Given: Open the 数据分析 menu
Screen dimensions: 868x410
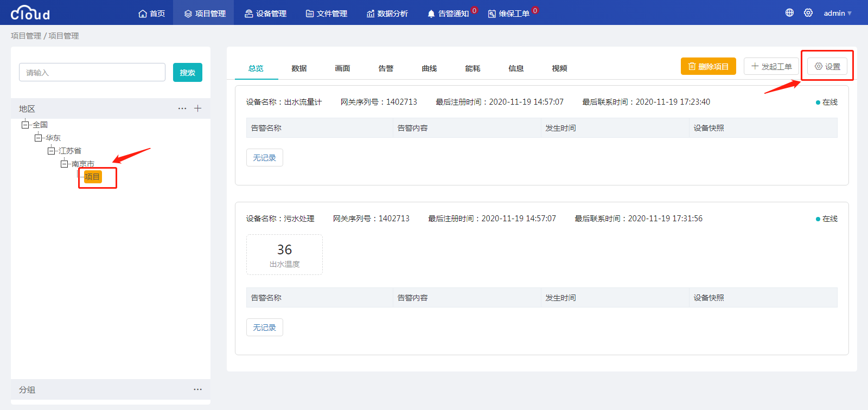Looking at the screenshot, I should (387, 13).
